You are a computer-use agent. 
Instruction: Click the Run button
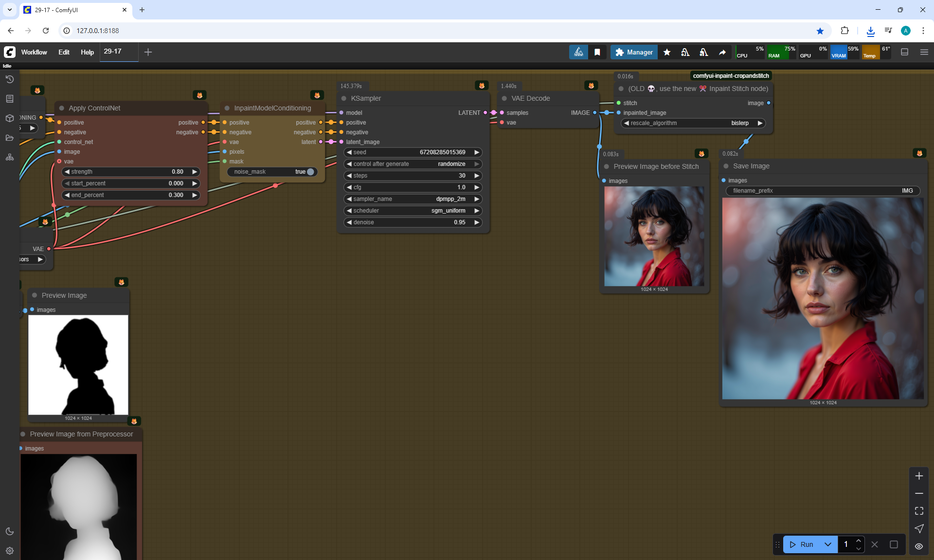point(802,544)
